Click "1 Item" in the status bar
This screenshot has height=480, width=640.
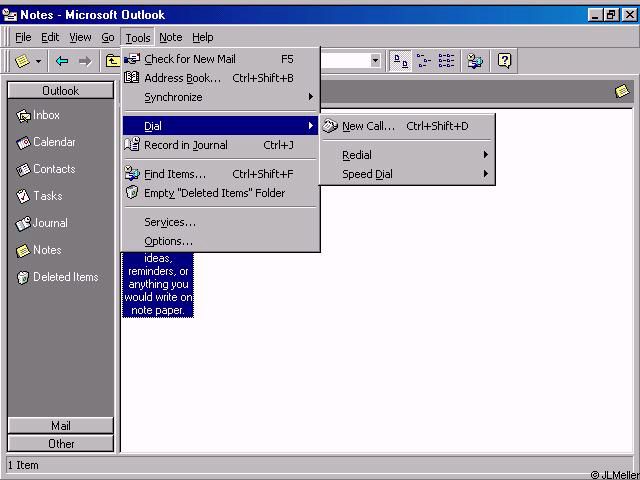click(x=23, y=465)
